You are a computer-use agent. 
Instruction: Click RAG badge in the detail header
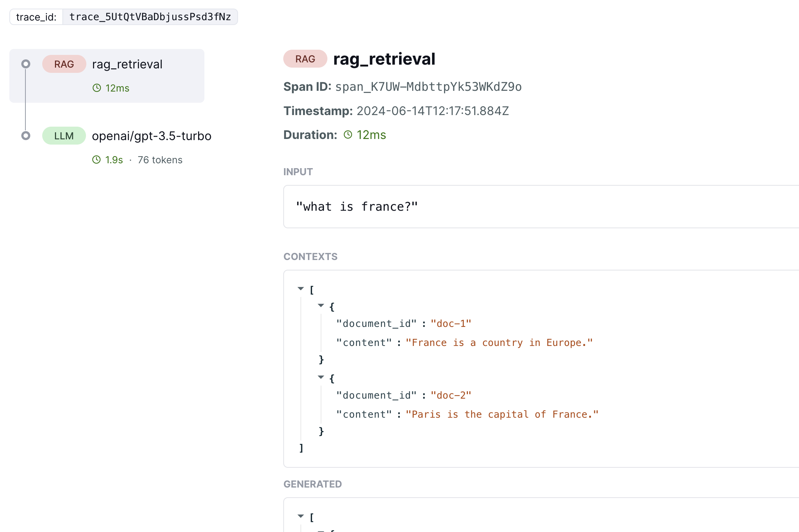[x=305, y=59]
